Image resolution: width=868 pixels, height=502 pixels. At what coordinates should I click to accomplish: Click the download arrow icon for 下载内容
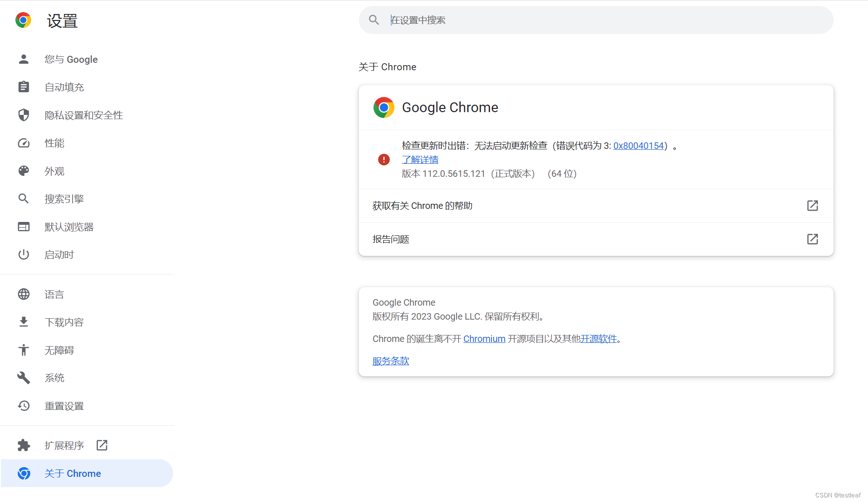point(24,322)
